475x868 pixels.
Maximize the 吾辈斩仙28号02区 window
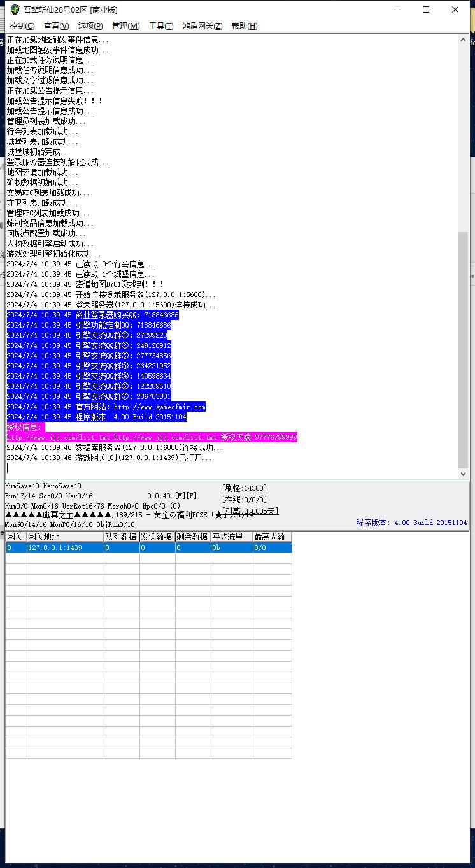[426, 10]
